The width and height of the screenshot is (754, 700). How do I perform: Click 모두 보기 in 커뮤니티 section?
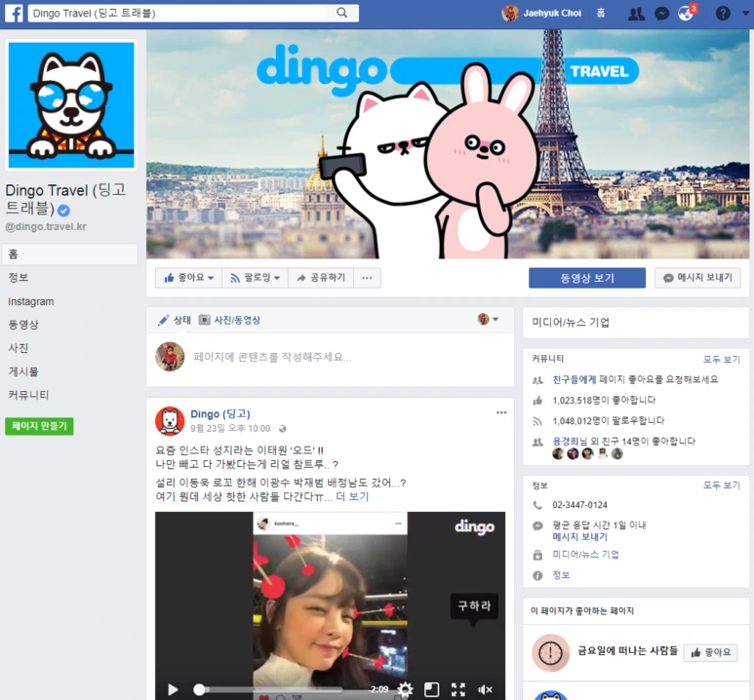click(x=721, y=359)
